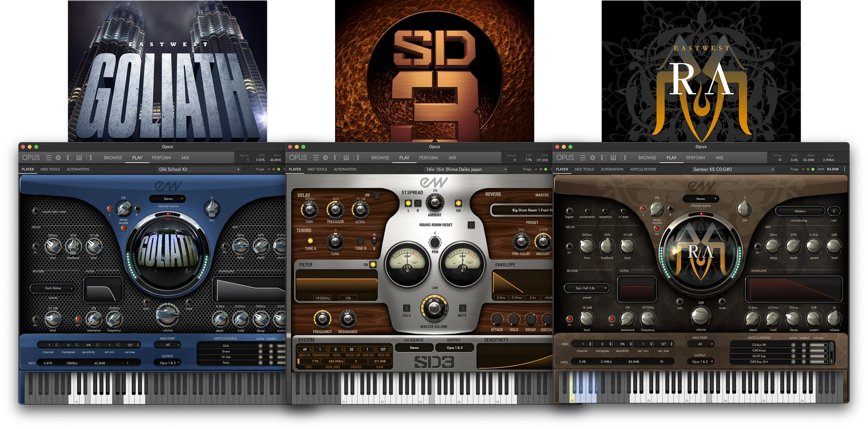Switch to the Browse tab in the Goliath window
The height and width of the screenshot is (429, 868).
pyautogui.click(x=113, y=158)
